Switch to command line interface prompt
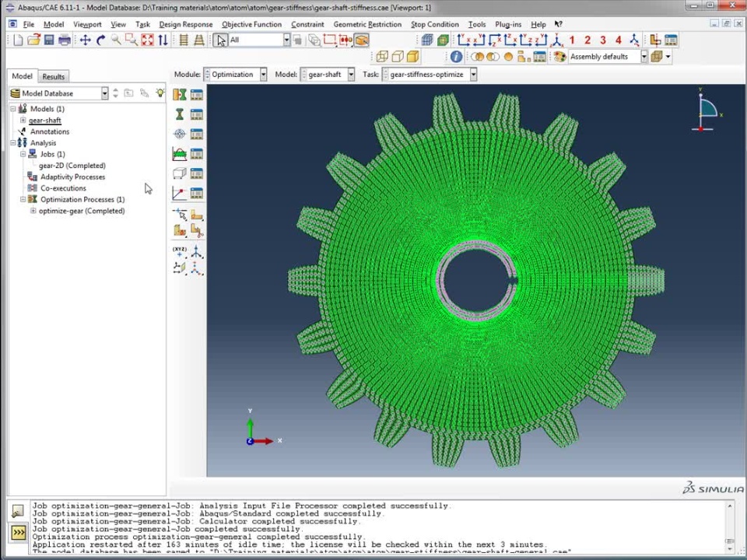747x560 pixels. tap(18, 532)
